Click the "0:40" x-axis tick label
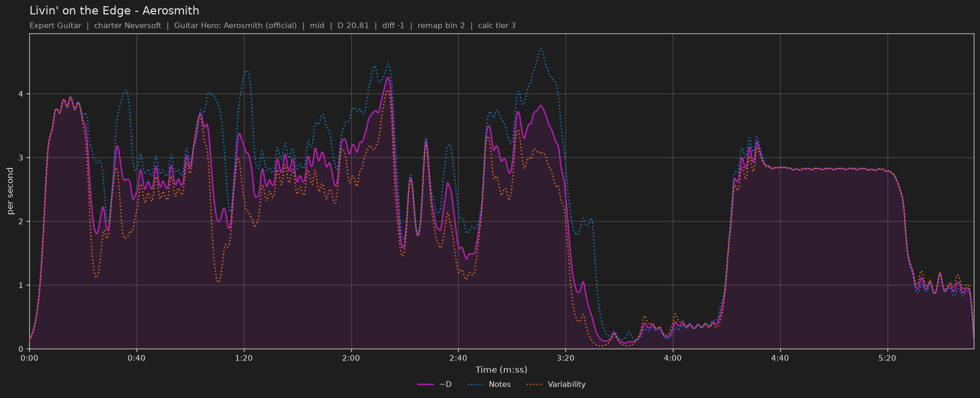The image size is (980, 398). tap(137, 358)
